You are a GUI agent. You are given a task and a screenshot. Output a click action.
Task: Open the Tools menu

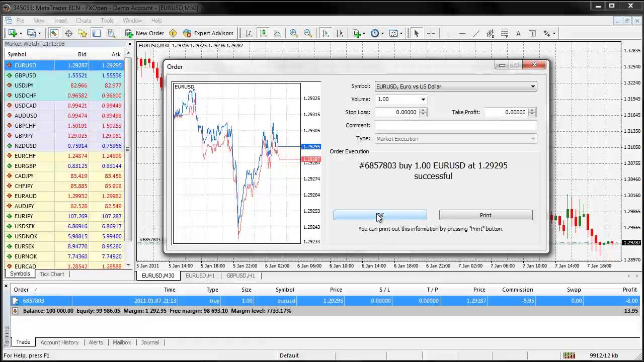tap(107, 21)
